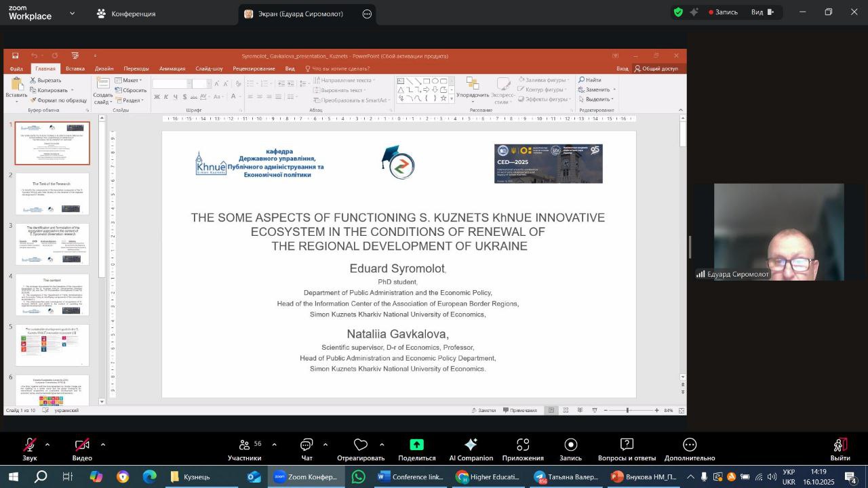868x488 pixels.
Task: Expand video options arrow next to camera
Action: click(103, 445)
